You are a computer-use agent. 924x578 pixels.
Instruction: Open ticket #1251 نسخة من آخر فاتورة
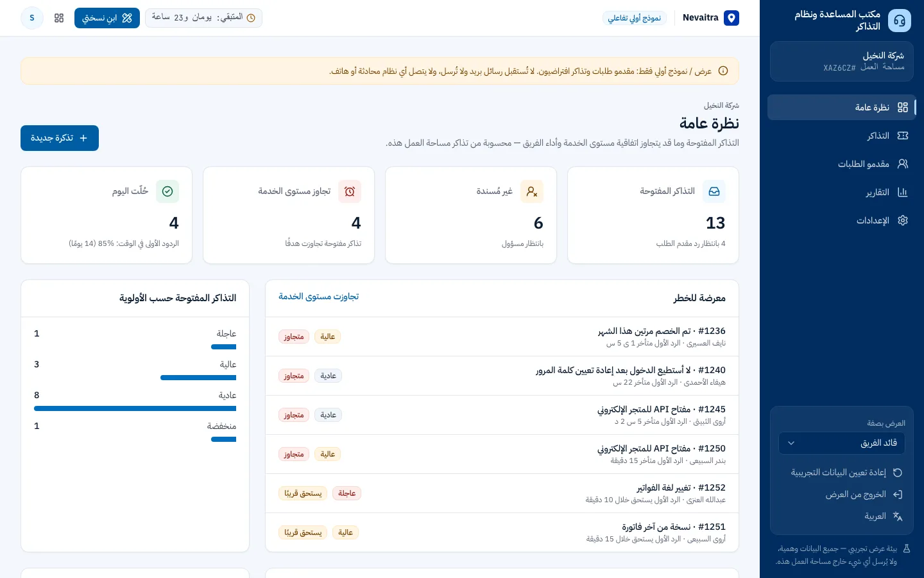[502, 532]
